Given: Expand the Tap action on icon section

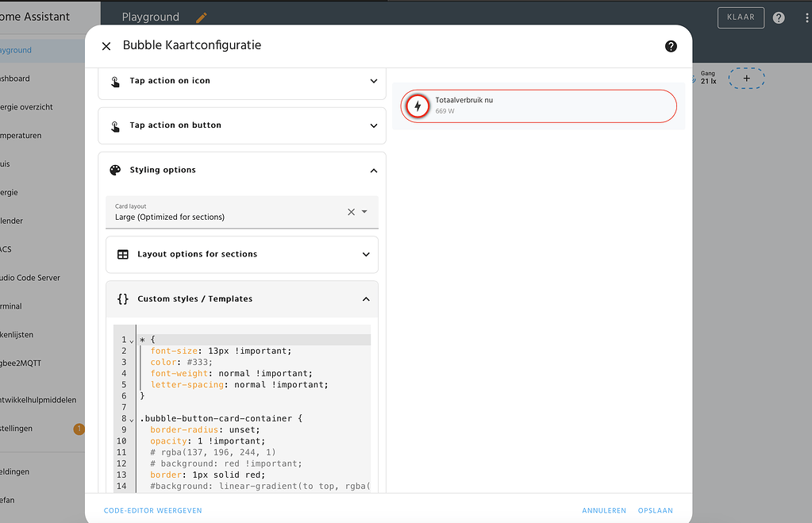Looking at the screenshot, I should [373, 80].
